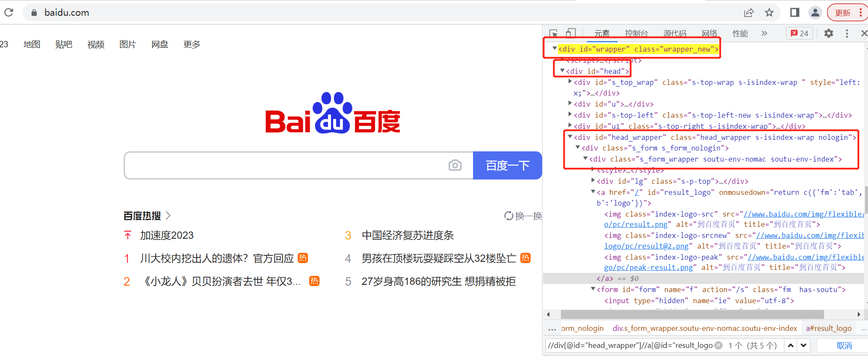
Task: Open the 百度热搜 heading link
Action: coord(142,216)
